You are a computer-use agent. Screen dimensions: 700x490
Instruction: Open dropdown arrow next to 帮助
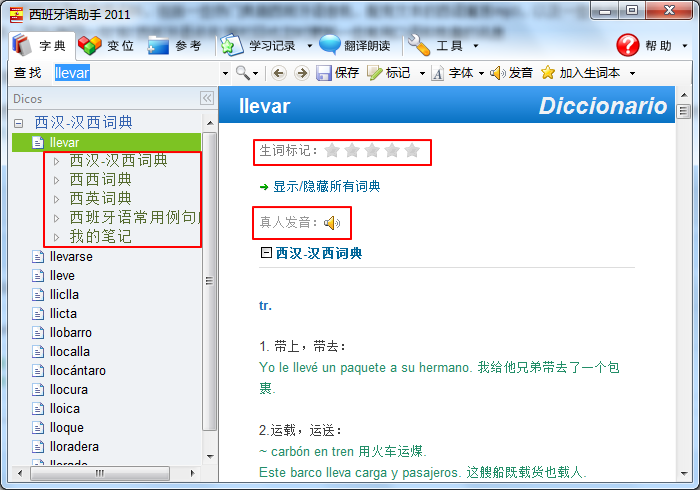click(x=685, y=46)
